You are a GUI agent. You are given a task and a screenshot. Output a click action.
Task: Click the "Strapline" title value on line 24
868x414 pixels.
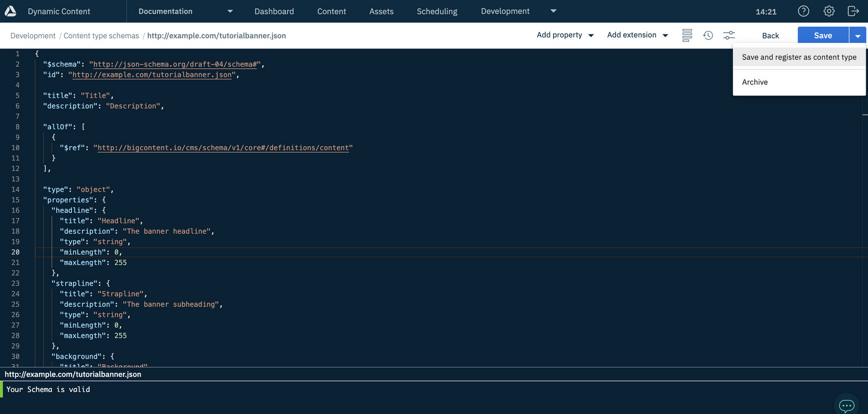[121, 294]
